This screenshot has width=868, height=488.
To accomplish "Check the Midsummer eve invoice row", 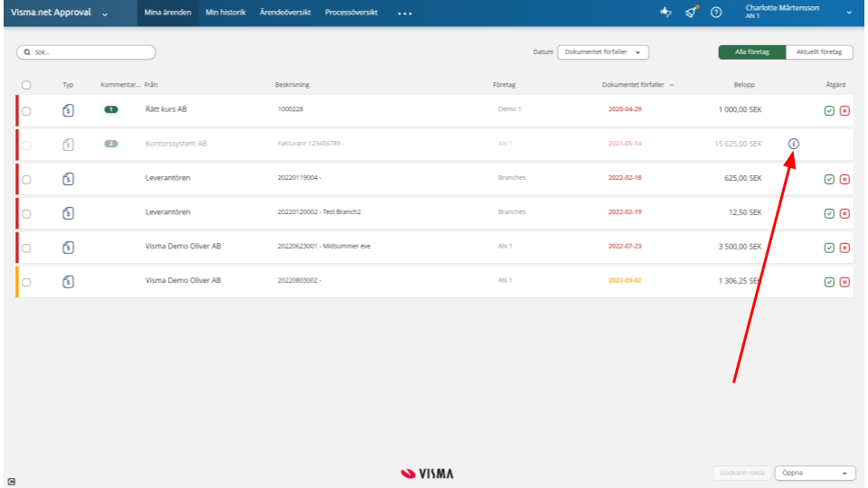I will click(26, 249).
